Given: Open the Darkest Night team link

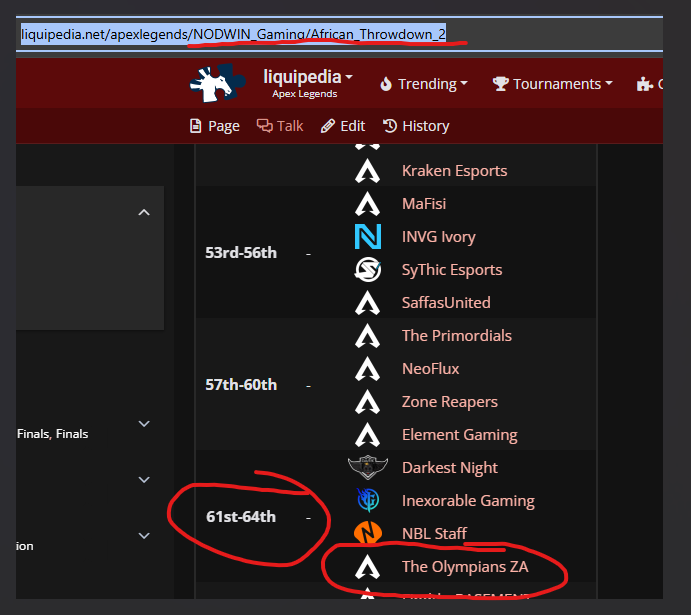Looking at the screenshot, I should tap(450, 467).
